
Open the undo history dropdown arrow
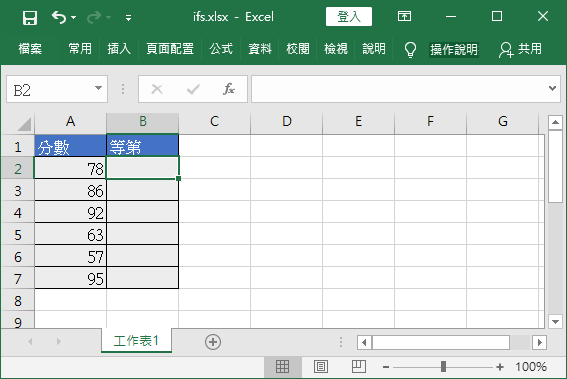click(74, 17)
